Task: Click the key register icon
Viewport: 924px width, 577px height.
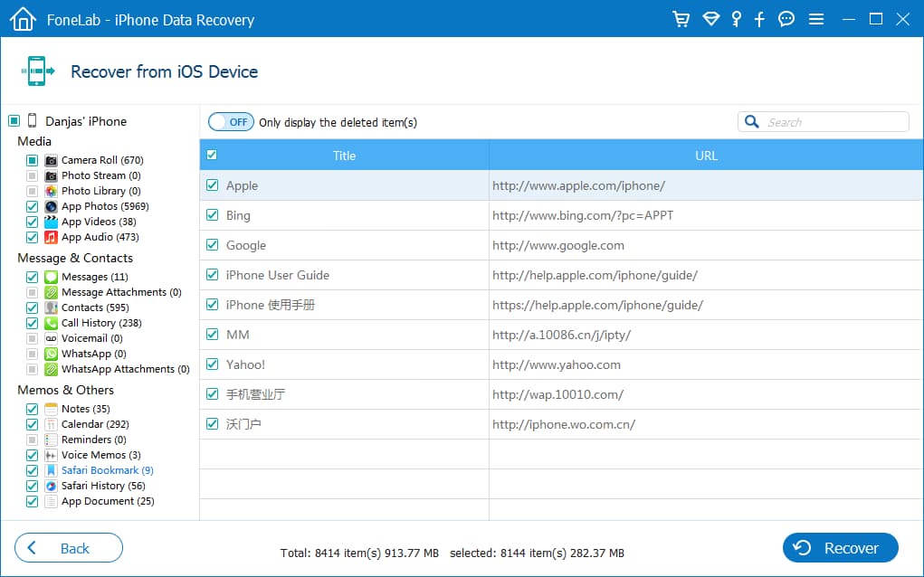Action: click(x=737, y=19)
